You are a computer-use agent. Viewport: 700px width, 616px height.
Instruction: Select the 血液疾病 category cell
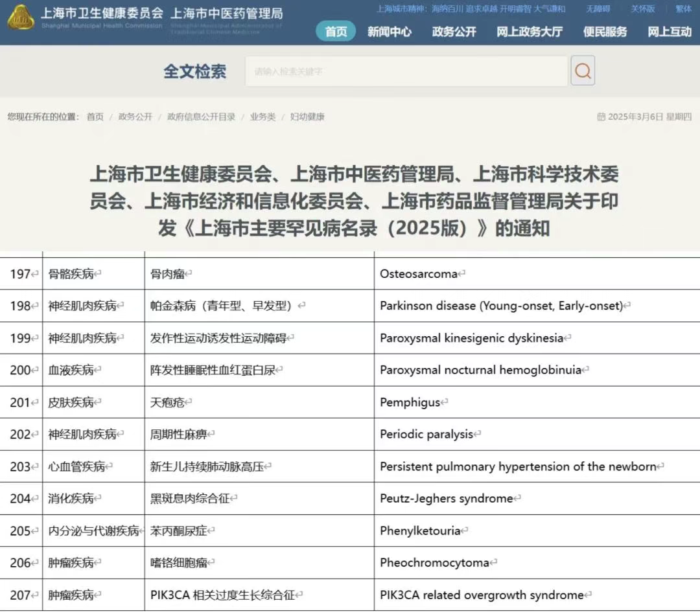tap(94, 371)
